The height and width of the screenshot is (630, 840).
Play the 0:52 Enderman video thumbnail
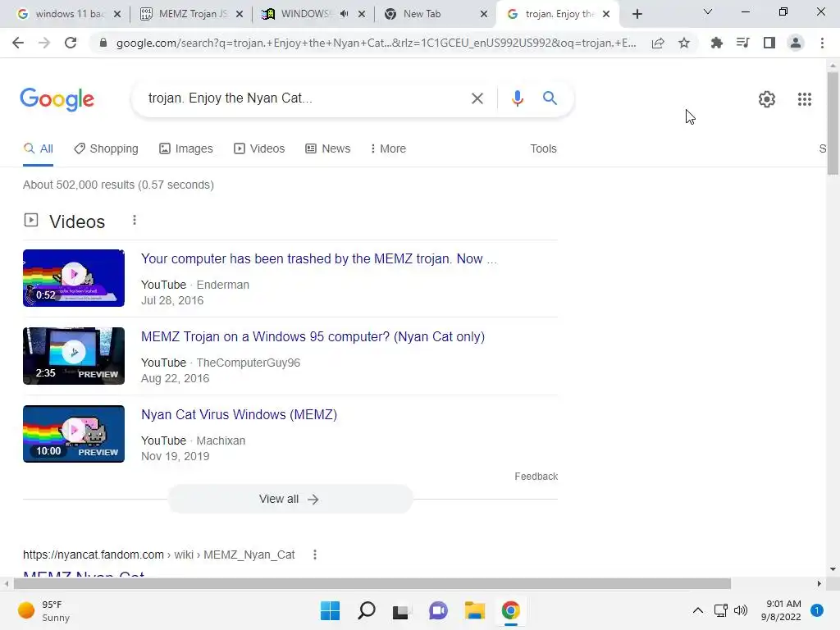74,278
